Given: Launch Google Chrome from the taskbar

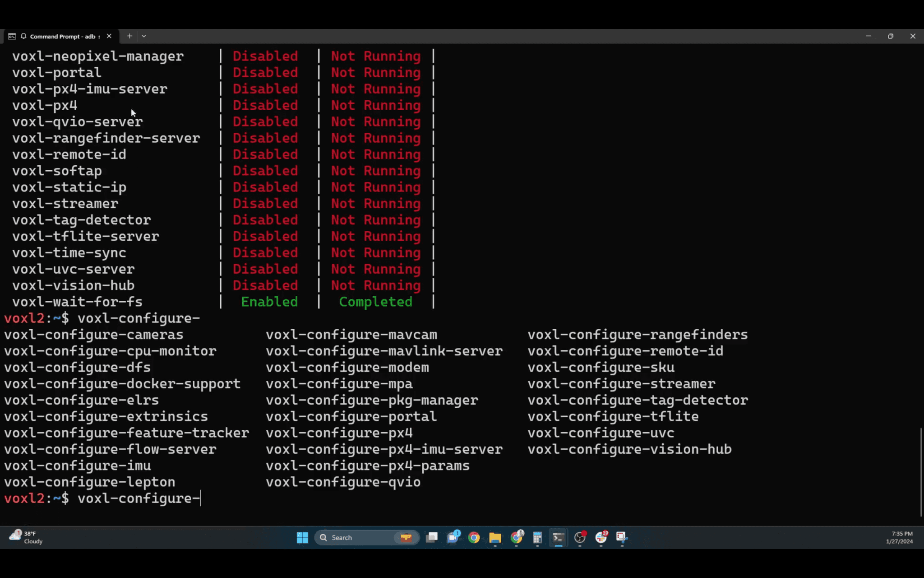Looking at the screenshot, I should click(474, 537).
